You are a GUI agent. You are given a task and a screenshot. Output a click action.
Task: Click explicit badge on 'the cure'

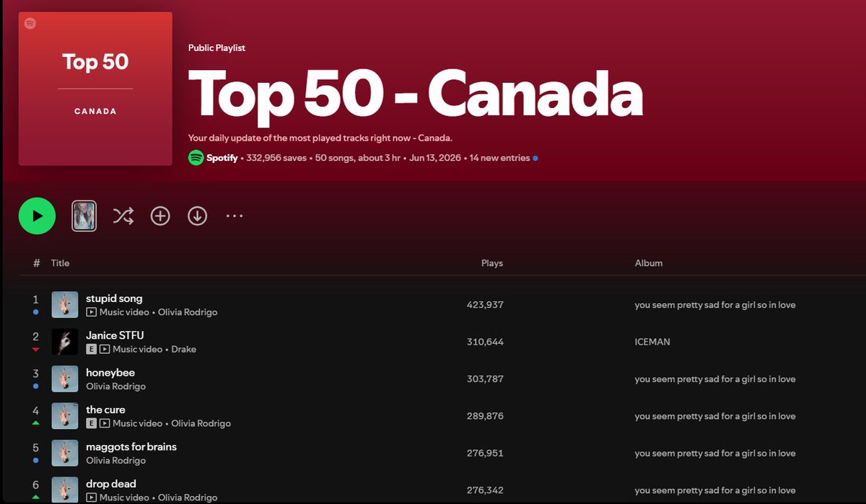tap(92, 423)
